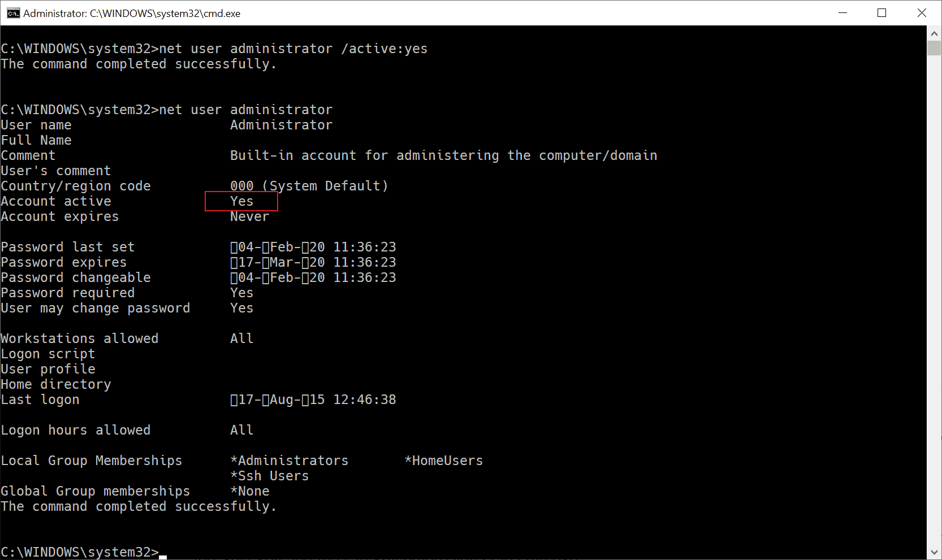Click the 'Country/region code' label
The image size is (942, 560).
click(x=76, y=186)
